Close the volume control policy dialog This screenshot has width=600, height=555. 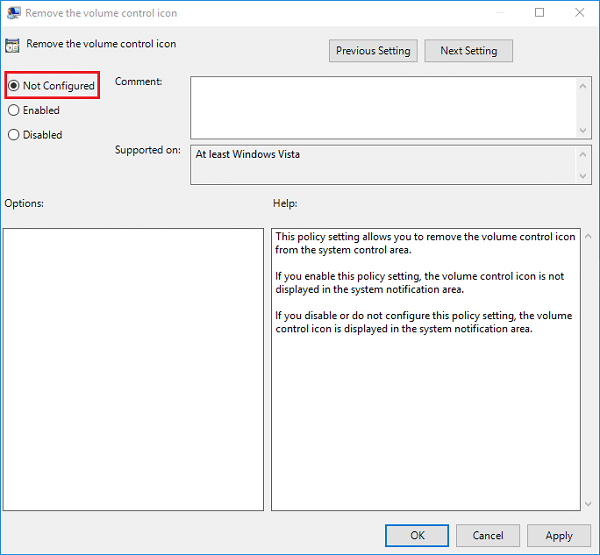581,13
